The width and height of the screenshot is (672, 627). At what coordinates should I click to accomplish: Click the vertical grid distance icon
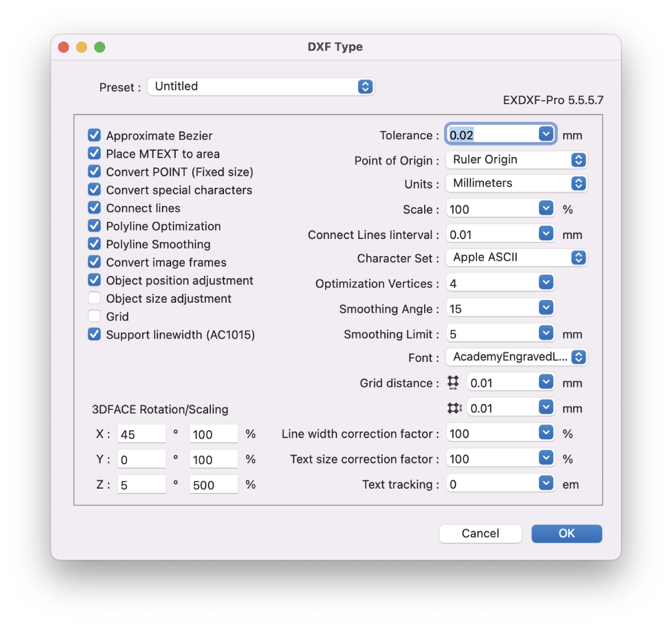454,408
